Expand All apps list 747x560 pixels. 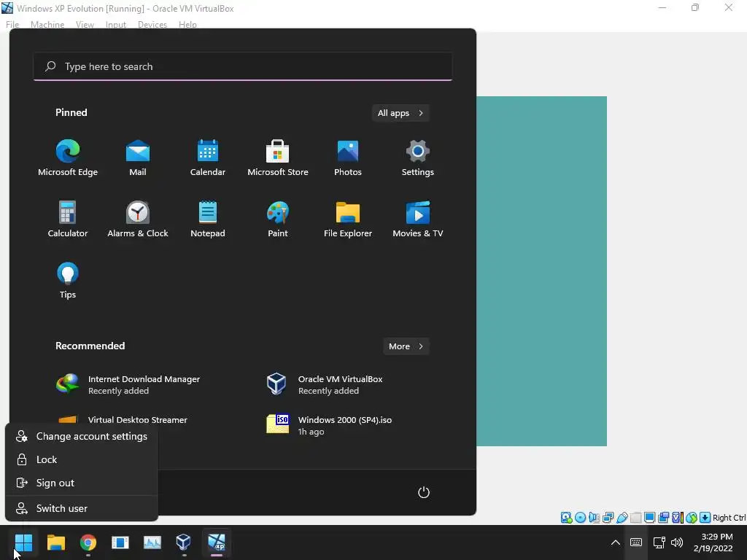pyautogui.click(x=400, y=113)
